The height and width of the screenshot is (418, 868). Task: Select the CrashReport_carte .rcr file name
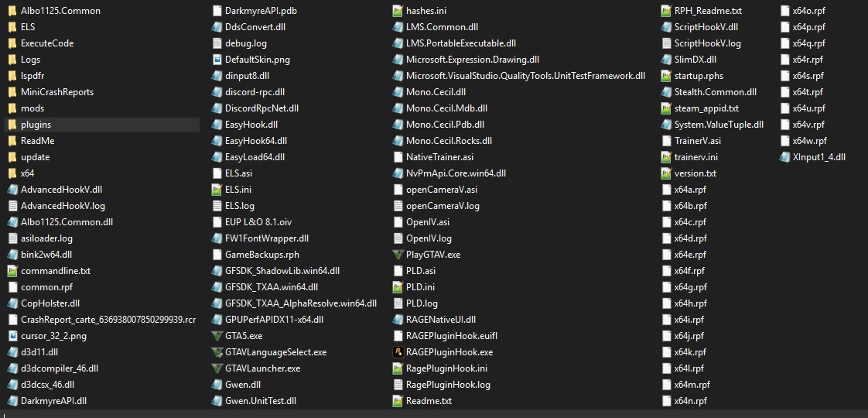click(x=108, y=320)
